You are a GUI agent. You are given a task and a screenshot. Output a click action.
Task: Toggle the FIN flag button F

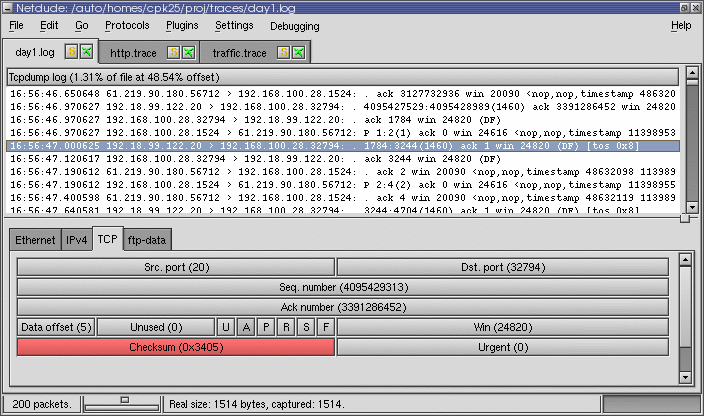pyautogui.click(x=326, y=327)
